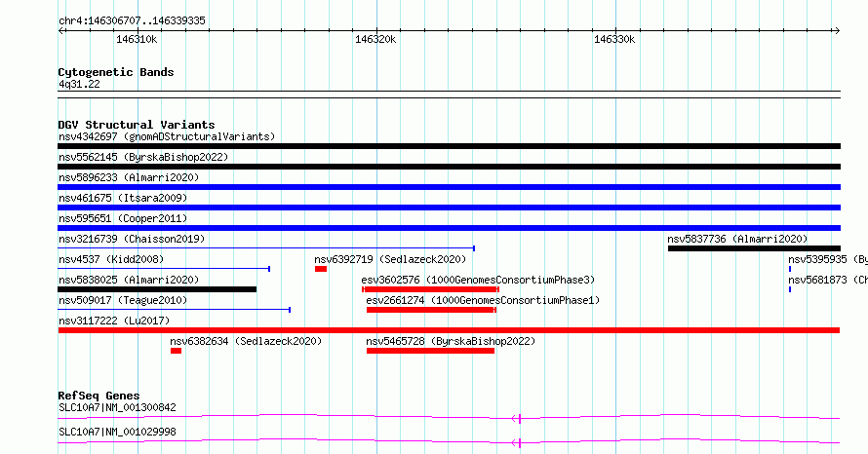Image resolution: width=868 pixels, height=454 pixels.
Task: Click the black bar under nsv5837736
Action: pyautogui.click(x=754, y=248)
